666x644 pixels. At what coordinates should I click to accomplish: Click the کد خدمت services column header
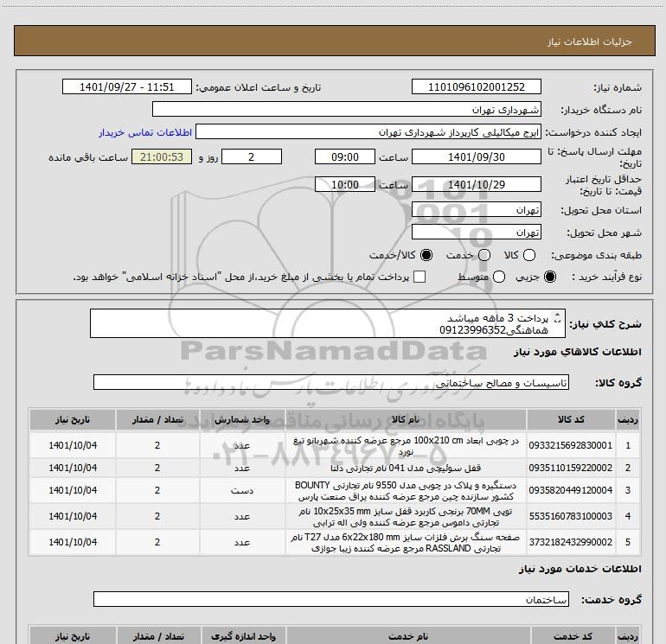coord(572,636)
